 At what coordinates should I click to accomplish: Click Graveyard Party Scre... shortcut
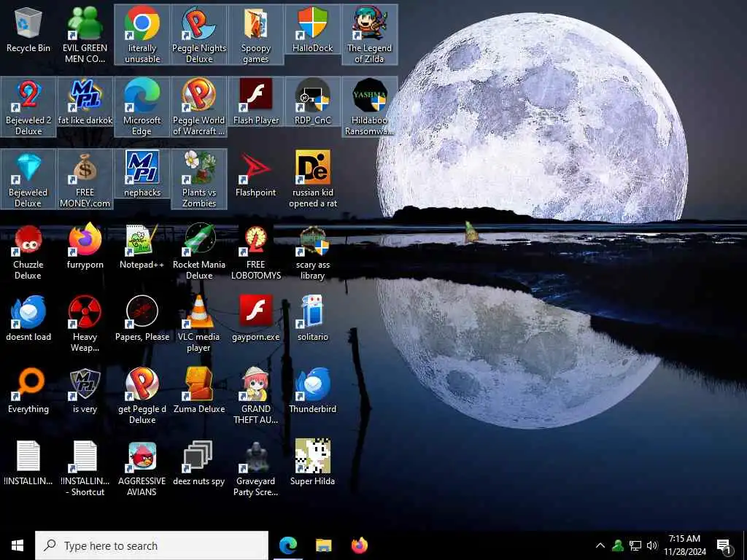256,469
